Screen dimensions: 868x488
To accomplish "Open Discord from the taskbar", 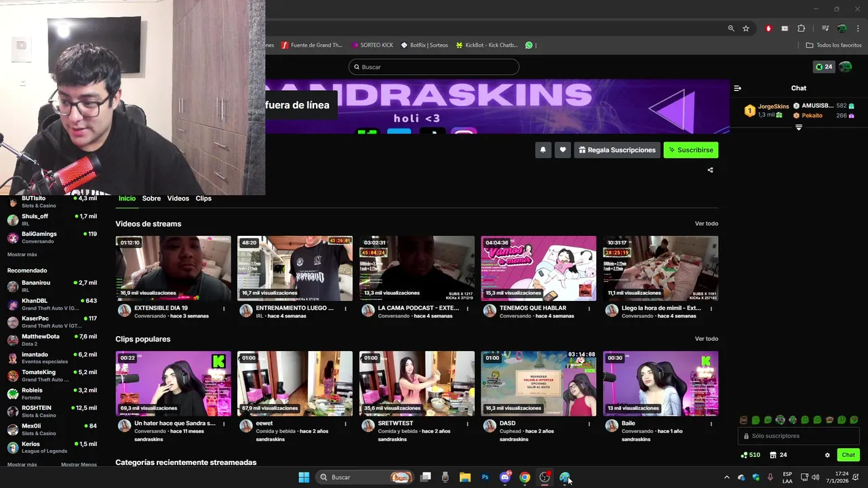I will tap(505, 477).
